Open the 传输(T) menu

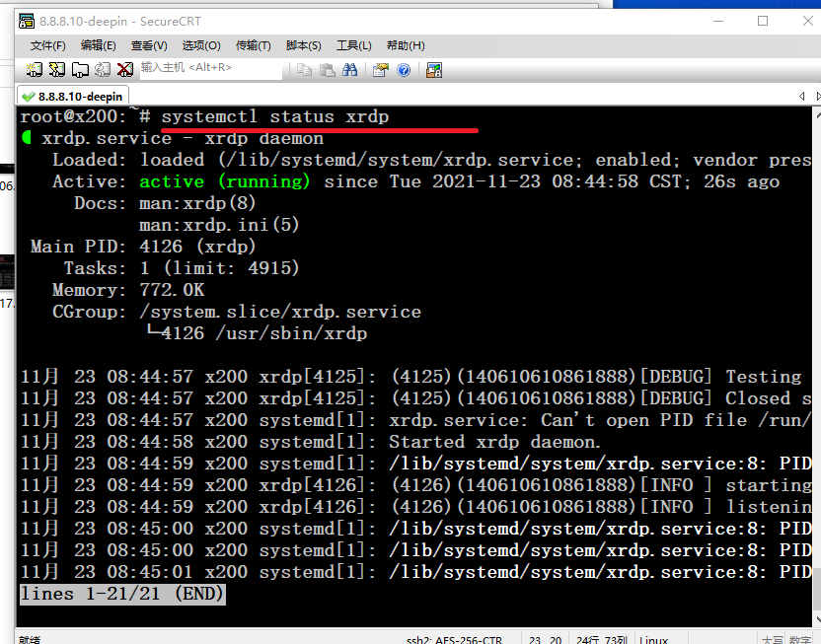pyautogui.click(x=254, y=45)
